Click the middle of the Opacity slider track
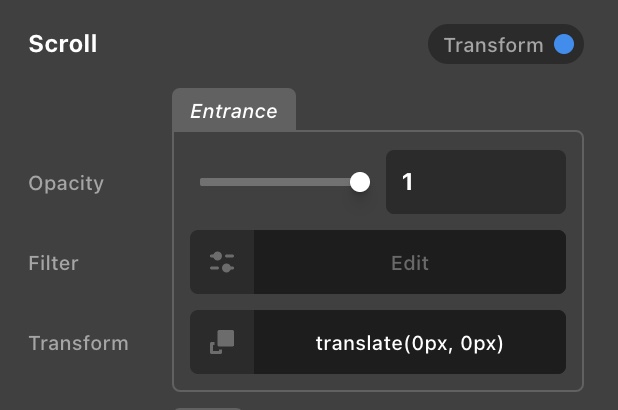 tap(278, 182)
